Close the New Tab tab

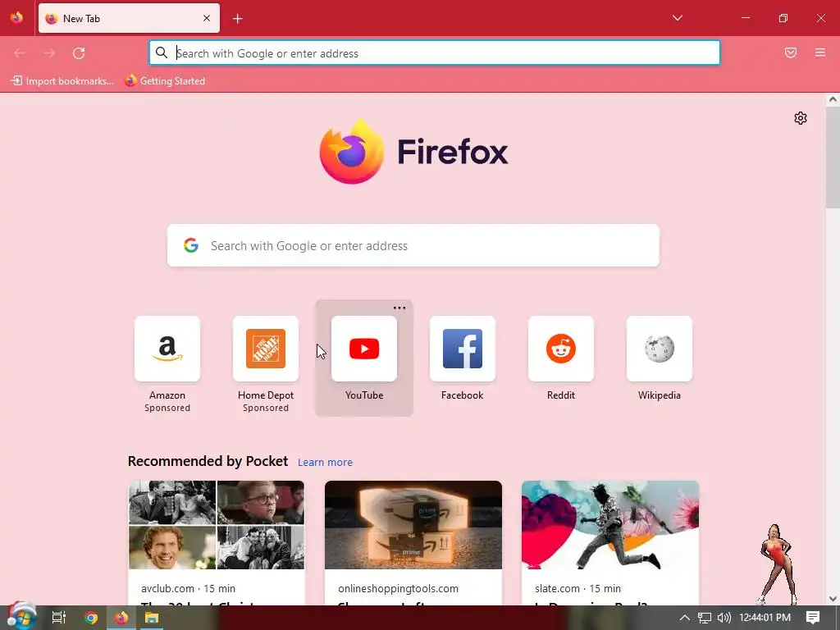tap(207, 18)
